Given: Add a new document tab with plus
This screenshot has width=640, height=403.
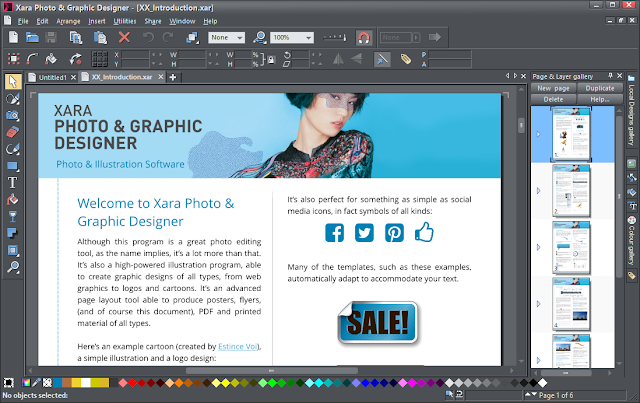Looking at the screenshot, I should (173, 77).
